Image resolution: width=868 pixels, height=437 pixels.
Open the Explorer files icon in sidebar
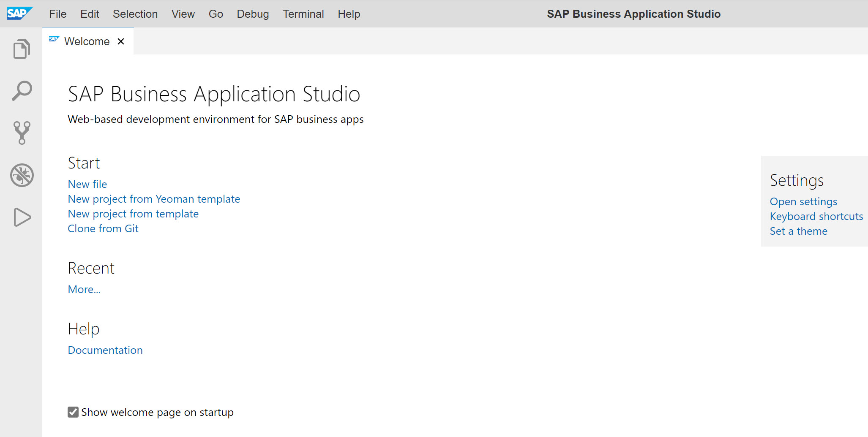pyautogui.click(x=22, y=49)
